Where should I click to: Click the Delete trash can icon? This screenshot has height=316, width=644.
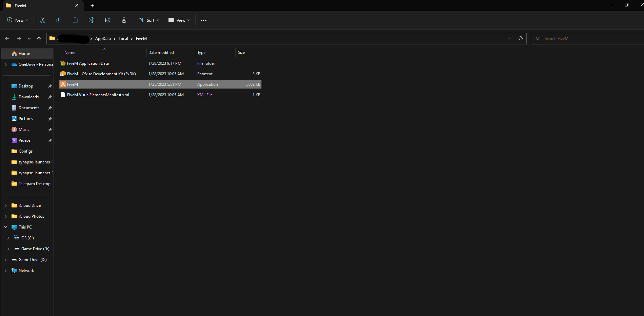click(x=124, y=20)
